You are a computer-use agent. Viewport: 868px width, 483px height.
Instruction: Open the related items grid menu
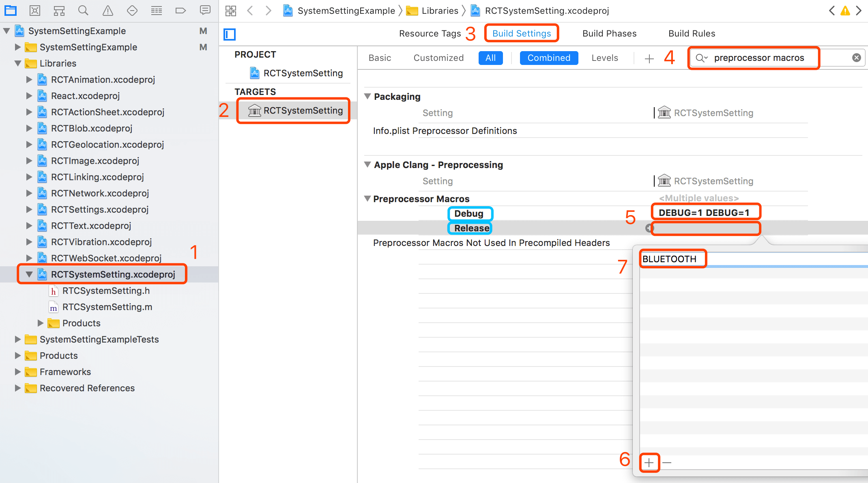click(x=231, y=11)
